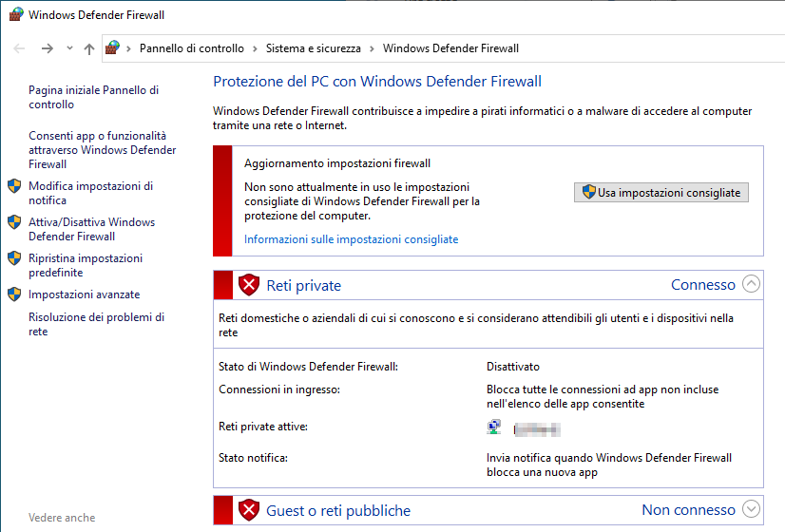Image resolution: width=785 pixels, height=532 pixels.
Task: Click the Non connesso status label
Action: click(688, 509)
